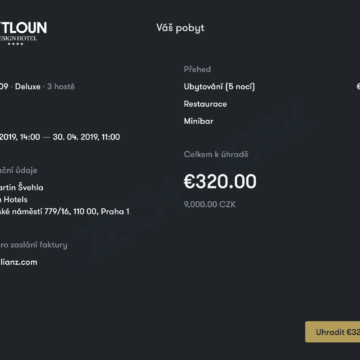360x360 pixels.
Task: Select the Váš pobyt heading
Action: click(x=180, y=28)
